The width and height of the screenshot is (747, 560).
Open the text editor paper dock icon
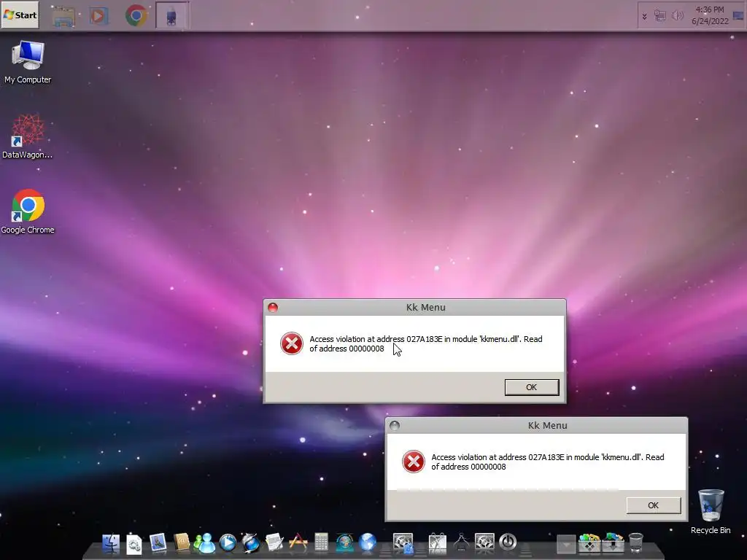pyautogui.click(x=274, y=542)
